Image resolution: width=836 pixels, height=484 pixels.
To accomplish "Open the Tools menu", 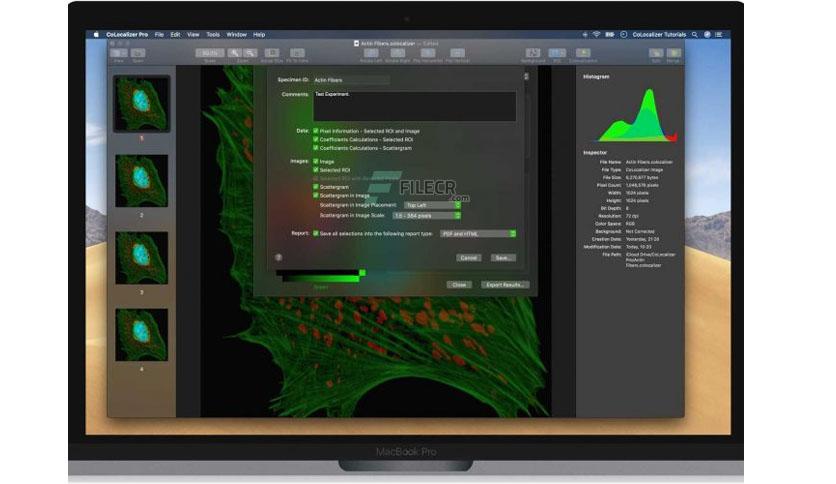I will pyautogui.click(x=213, y=35).
